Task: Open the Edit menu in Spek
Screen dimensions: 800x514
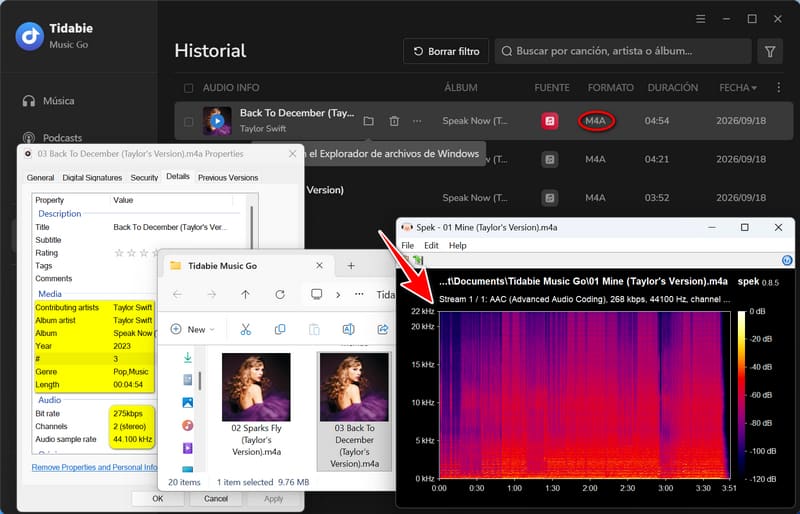Action: [x=431, y=246]
